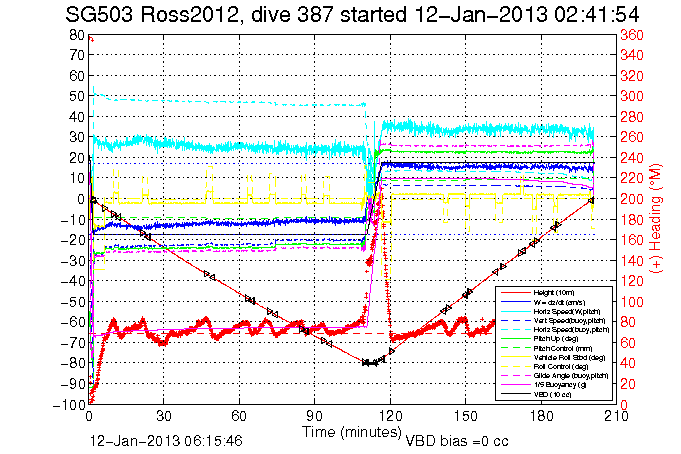This screenshot has height=454, width=681.
Task: Click the "300" tick on the red heading axis
Action: tap(631, 96)
